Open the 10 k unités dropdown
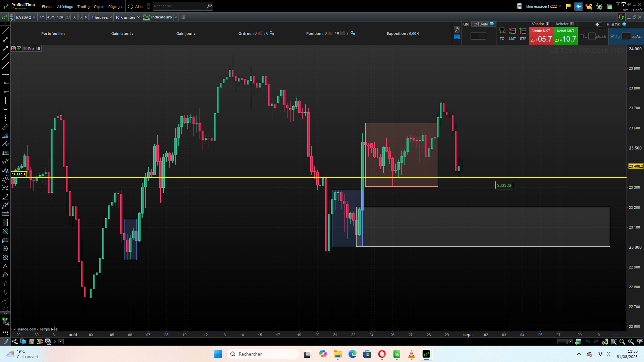The image size is (644, 362). (127, 17)
